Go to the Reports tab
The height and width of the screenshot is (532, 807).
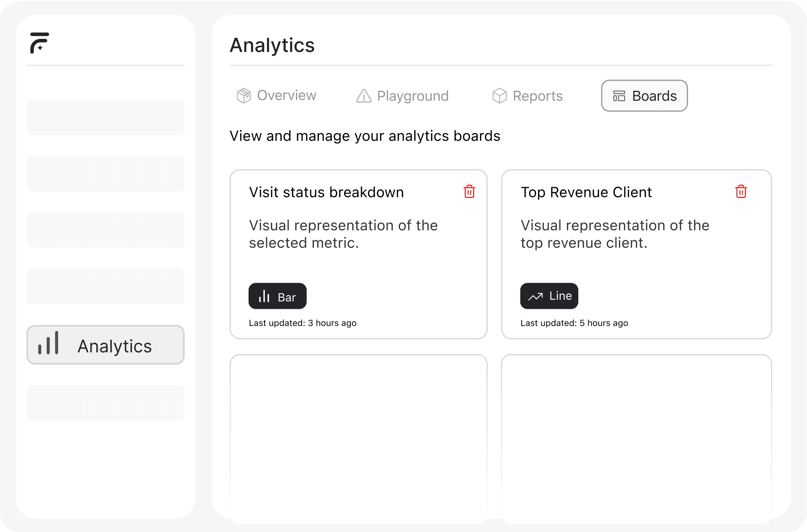528,96
